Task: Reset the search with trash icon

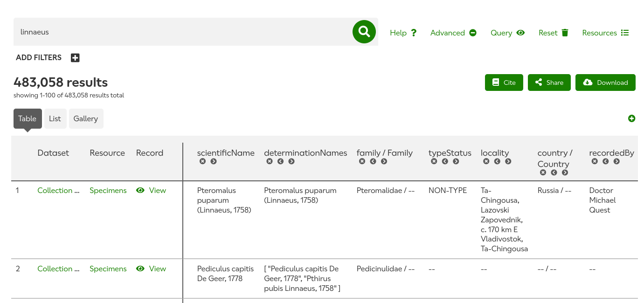Action: pyautogui.click(x=554, y=33)
